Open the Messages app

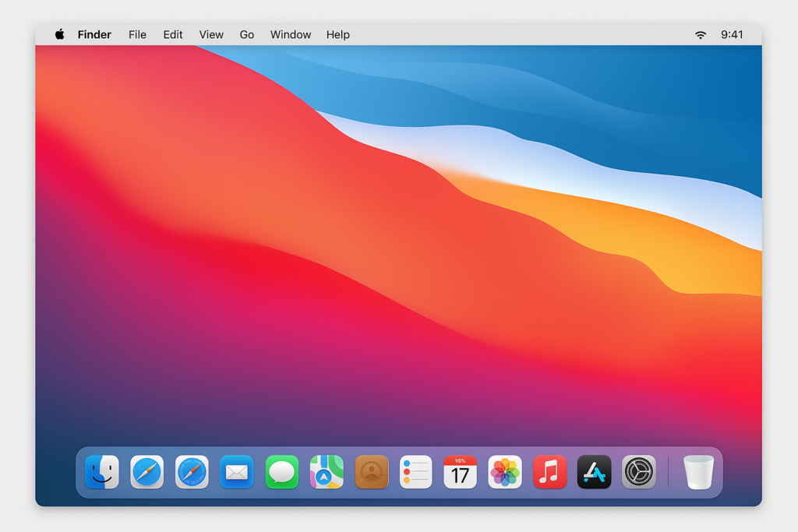click(281, 472)
